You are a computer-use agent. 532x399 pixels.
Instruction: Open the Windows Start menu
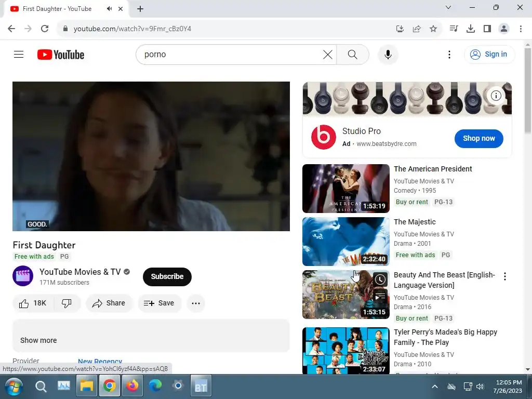[14, 386]
